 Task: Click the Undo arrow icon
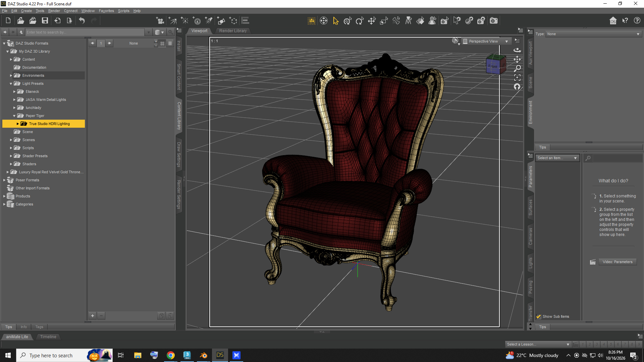pyautogui.click(x=82, y=21)
